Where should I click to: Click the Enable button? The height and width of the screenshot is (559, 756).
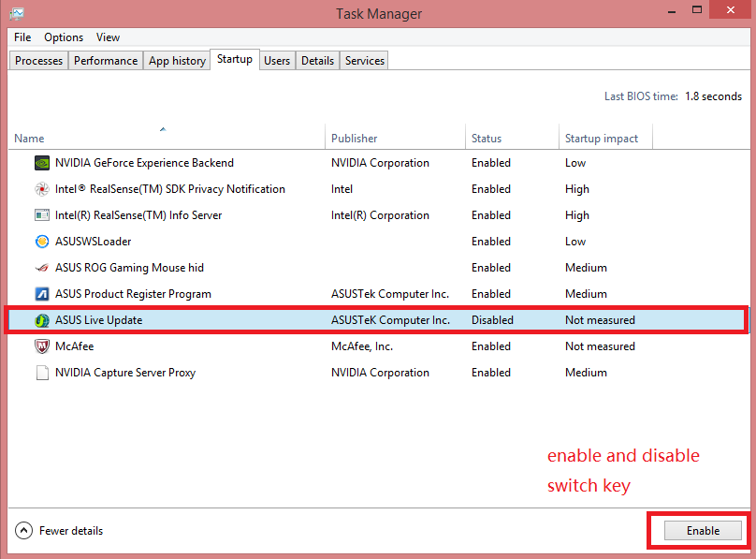click(x=703, y=531)
